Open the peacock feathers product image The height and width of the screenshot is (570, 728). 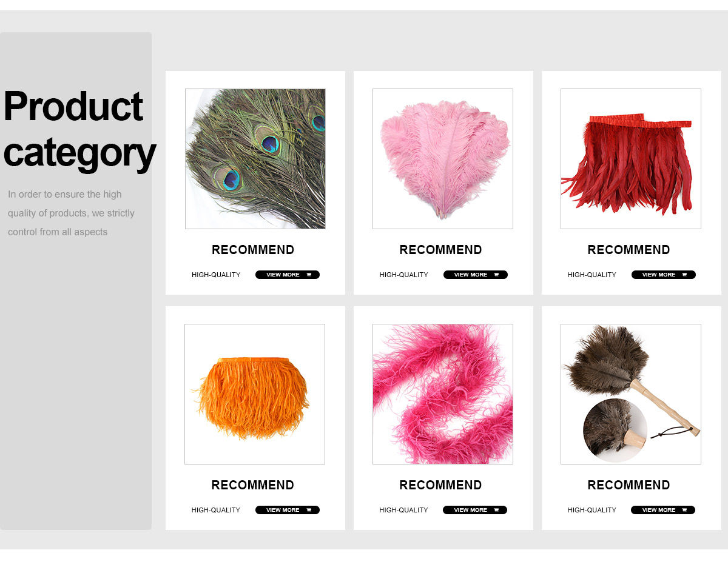tap(255, 159)
